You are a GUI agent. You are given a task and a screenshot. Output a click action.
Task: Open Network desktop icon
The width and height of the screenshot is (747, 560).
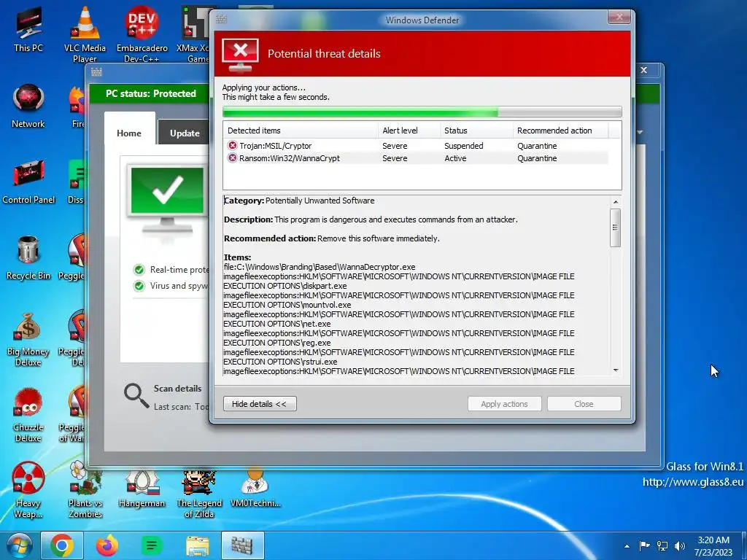28,106
